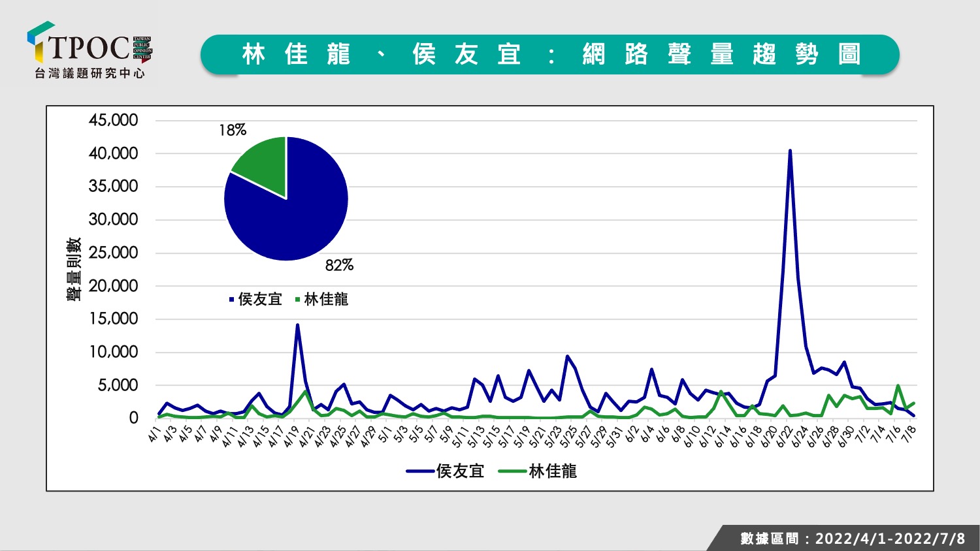Click the 0 y-axis label
The width and height of the screenshot is (980, 551).
(x=134, y=418)
